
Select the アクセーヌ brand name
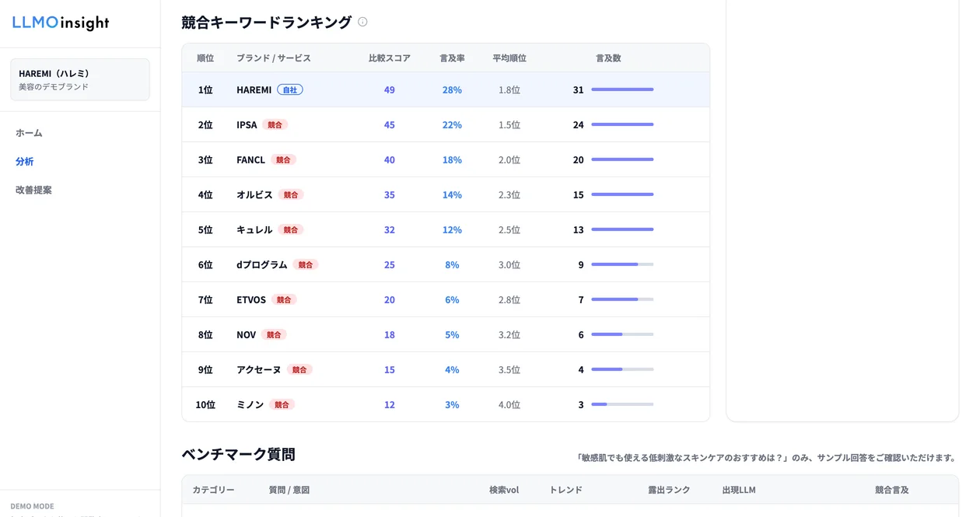259,369
